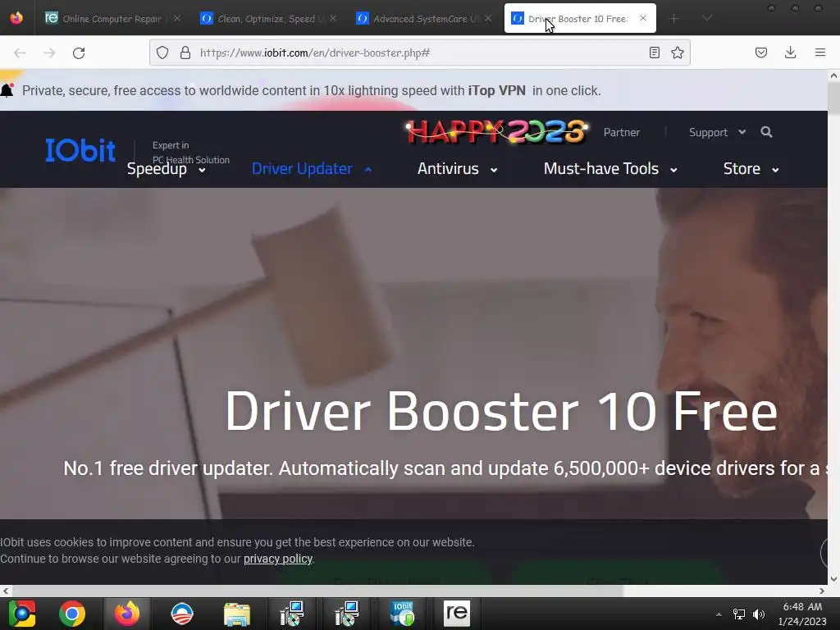This screenshot has width=840, height=630.
Task: Go forward with the browser forward arrow
Action: point(49,52)
